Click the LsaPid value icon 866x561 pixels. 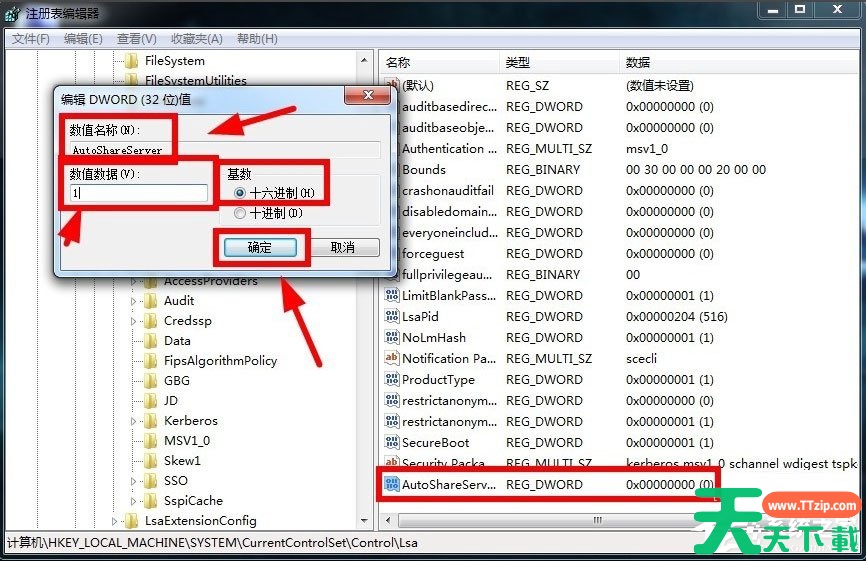pyautogui.click(x=392, y=317)
